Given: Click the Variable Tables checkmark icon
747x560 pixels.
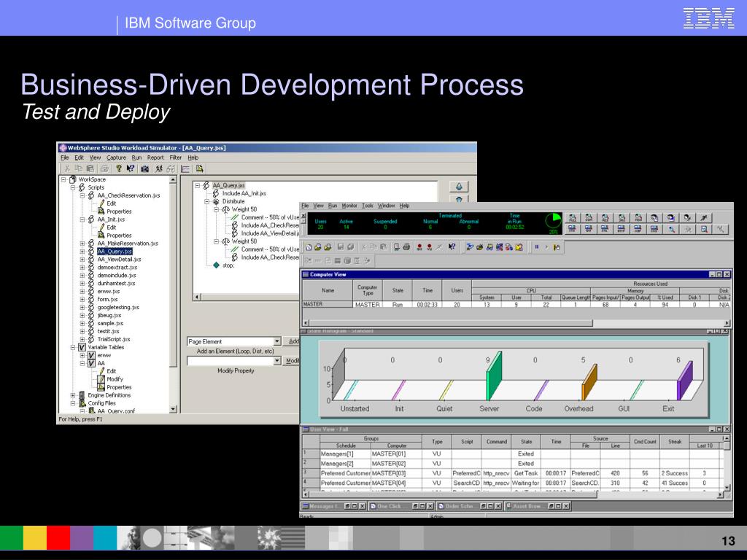Looking at the screenshot, I should coord(82,347).
